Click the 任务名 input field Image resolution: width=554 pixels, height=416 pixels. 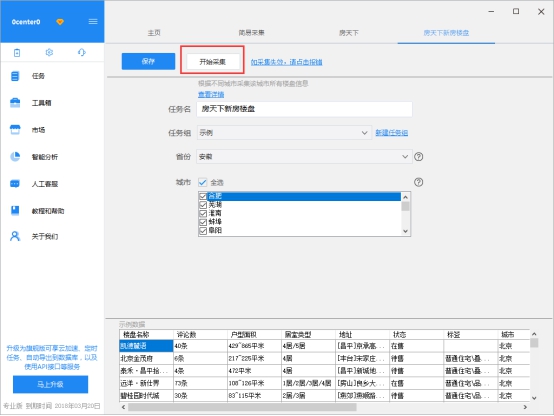point(304,109)
